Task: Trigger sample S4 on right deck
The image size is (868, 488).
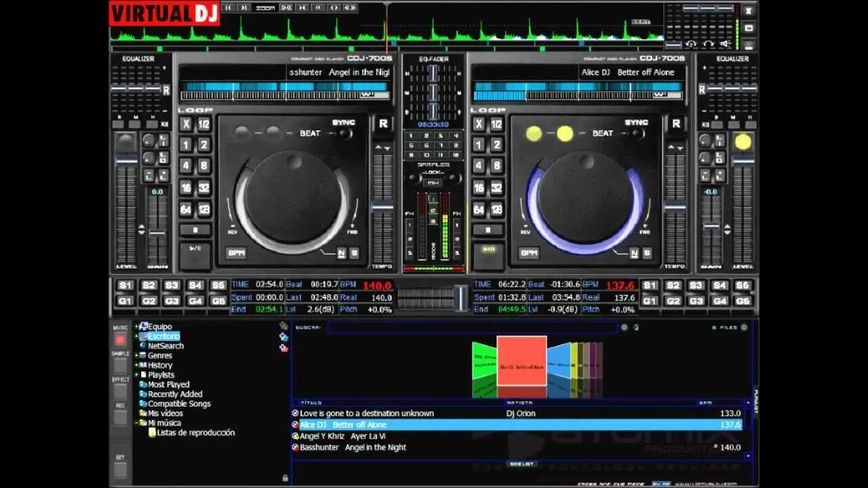Action: click(x=719, y=285)
